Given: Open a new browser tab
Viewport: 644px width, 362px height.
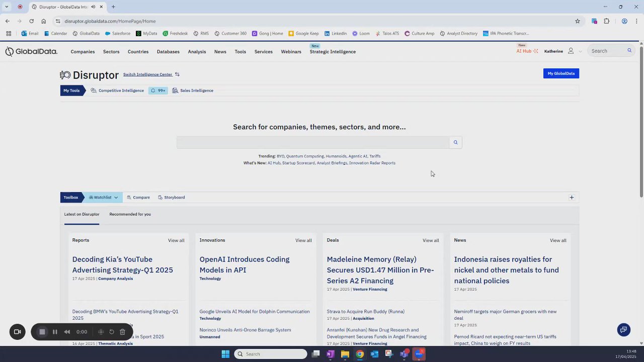Looking at the screenshot, I should pos(113,7).
